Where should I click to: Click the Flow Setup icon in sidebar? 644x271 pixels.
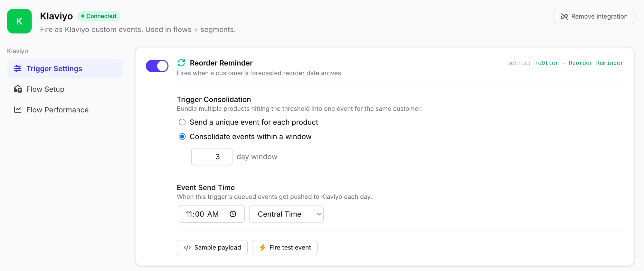18,89
